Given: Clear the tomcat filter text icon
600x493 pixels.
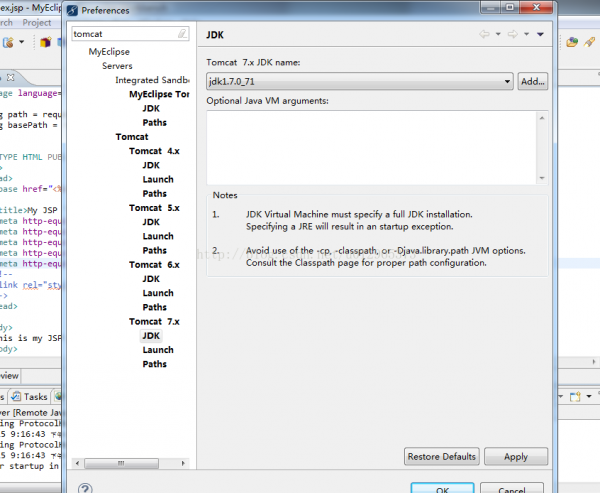Looking at the screenshot, I should 183,34.
